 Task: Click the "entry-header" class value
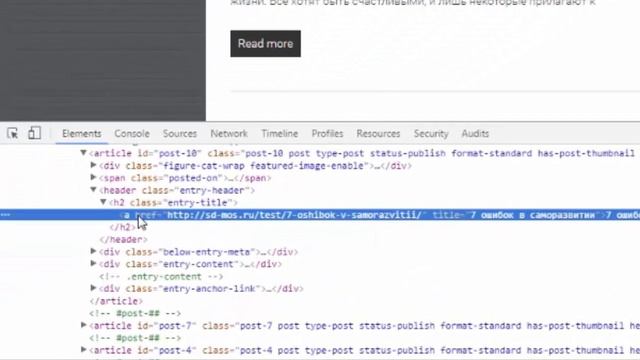tap(211, 191)
